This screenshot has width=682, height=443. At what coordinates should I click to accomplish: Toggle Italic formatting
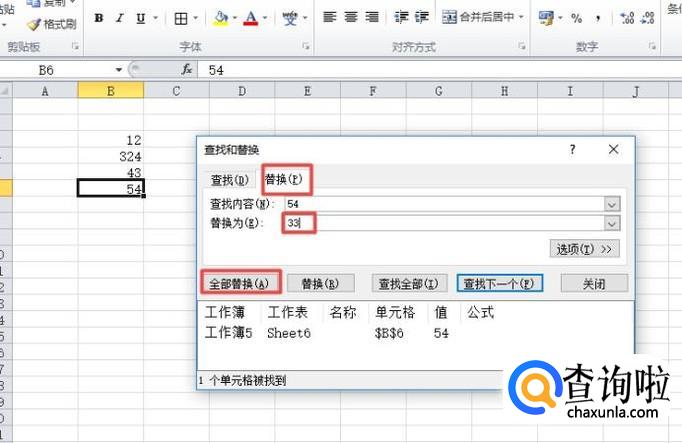click(120, 18)
